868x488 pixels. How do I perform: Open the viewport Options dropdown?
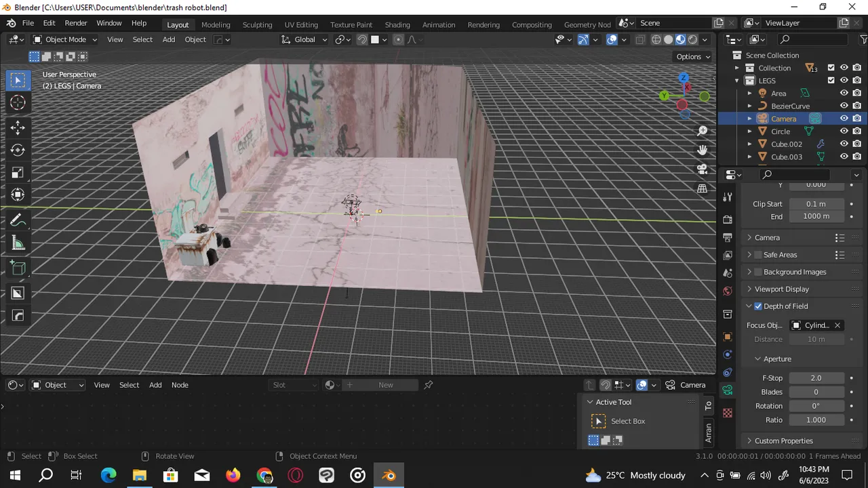coord(693,56)
